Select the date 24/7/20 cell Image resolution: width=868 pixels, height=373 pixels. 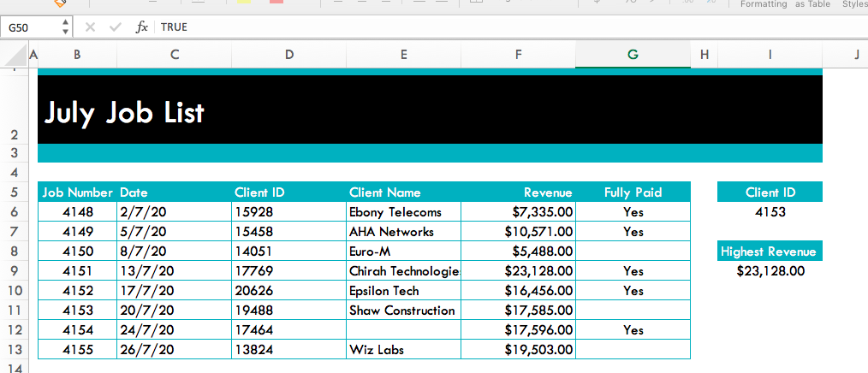coord(175,330)
